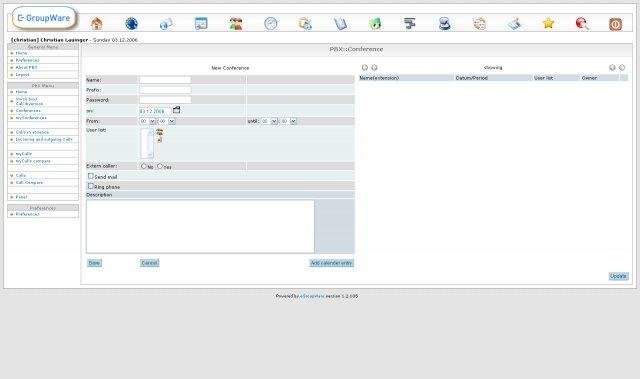Open Preferences in General Menu

click(27, 60)
